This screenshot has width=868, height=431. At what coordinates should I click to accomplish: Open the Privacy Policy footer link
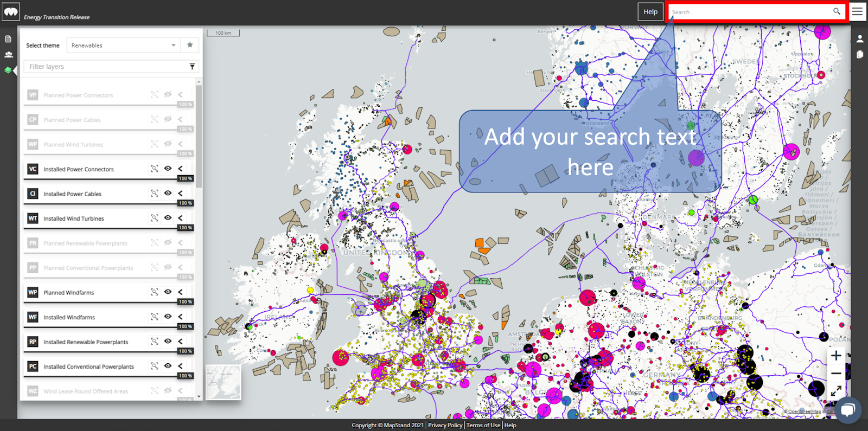point(445,425)
